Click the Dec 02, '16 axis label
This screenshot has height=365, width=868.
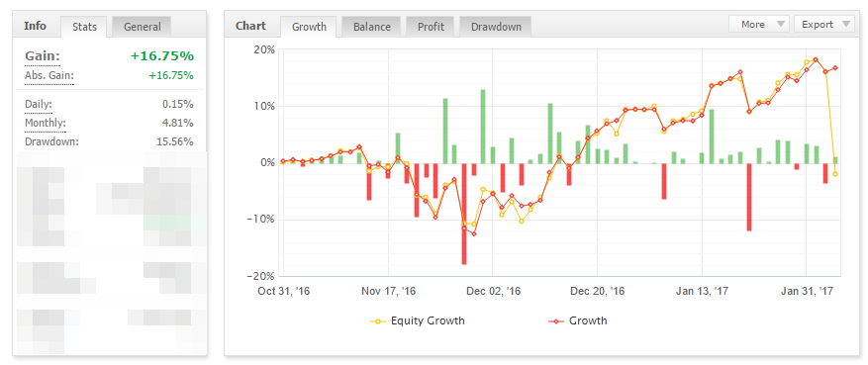494,292
